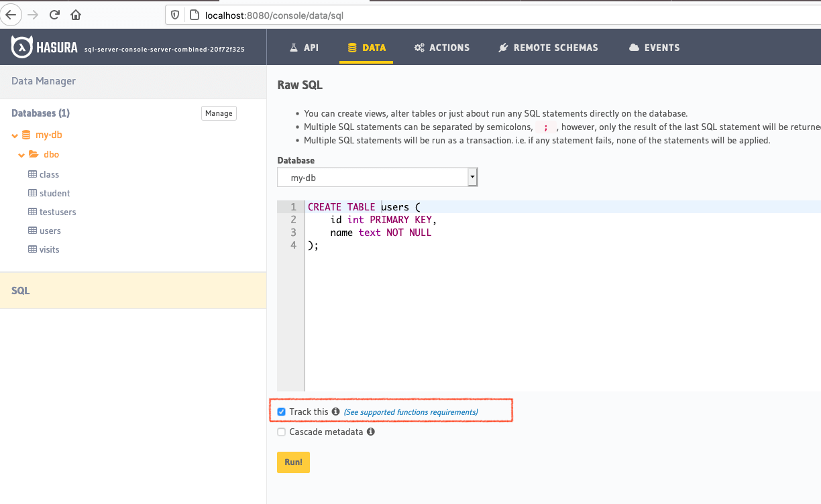Open the Remote Schemas tab
This screenshot has width=821, height=504.
(x=548, y=48)
